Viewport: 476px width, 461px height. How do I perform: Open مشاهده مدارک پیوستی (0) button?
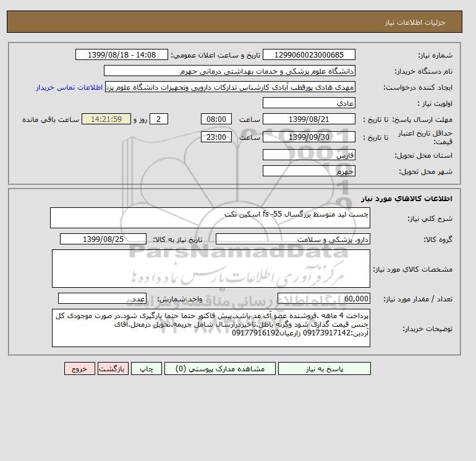(220, 369)
